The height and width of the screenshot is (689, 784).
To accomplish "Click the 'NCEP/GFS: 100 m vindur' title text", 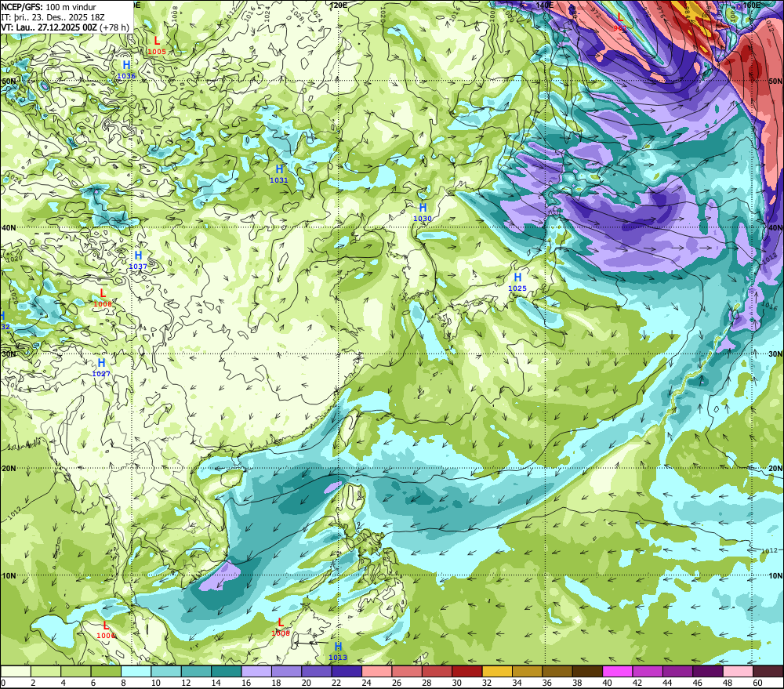I will [x=49, y=7].
